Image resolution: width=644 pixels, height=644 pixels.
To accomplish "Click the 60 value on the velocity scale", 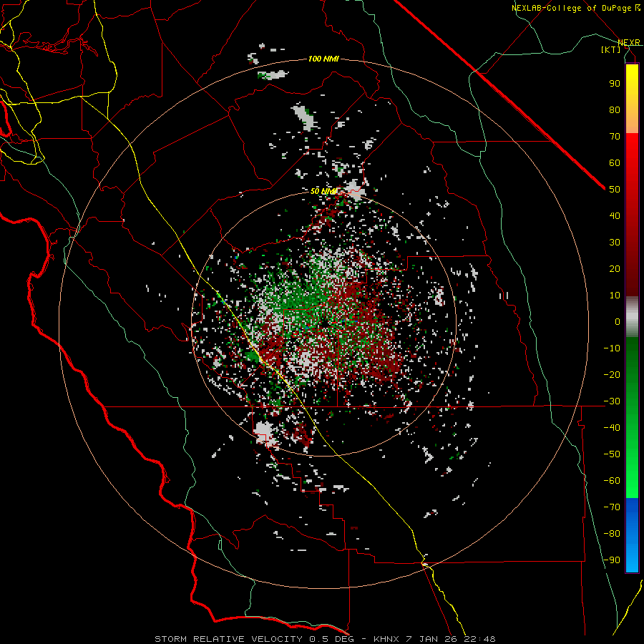I will 615,163.
